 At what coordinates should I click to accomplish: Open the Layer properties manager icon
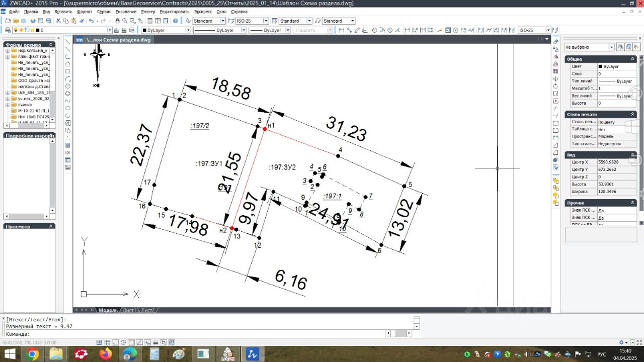pyautogui.click(x=7, y=30)
